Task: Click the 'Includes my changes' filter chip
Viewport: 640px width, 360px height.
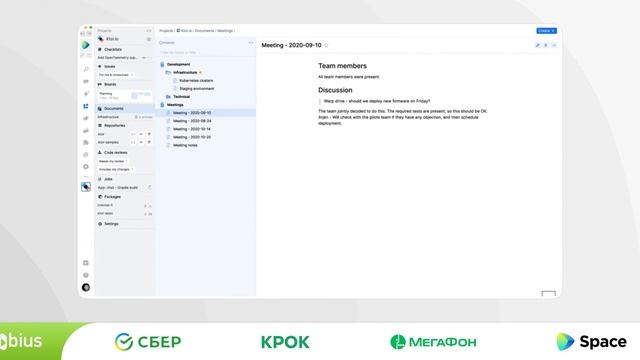Action: tap(116, 169)
